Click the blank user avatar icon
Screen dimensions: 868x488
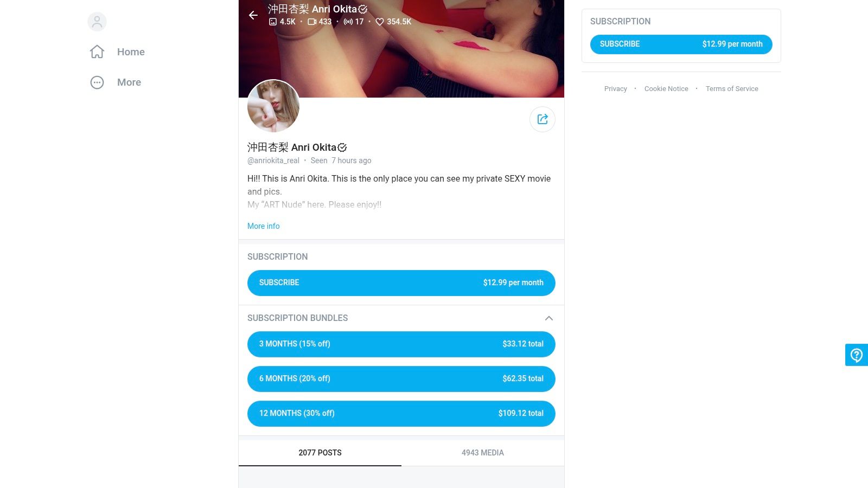pyautogui.click(x=97, y=22)
